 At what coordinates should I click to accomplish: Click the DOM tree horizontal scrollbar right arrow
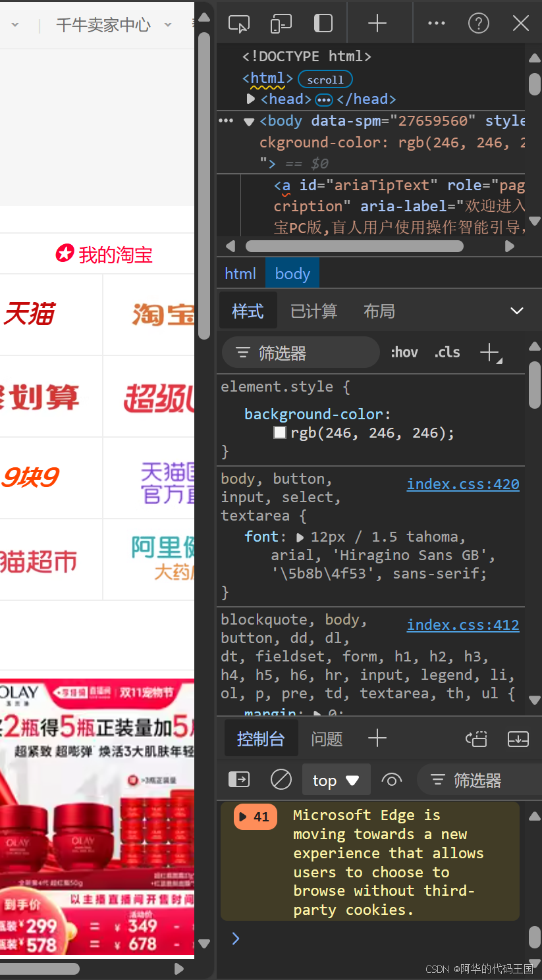point(509,246)
